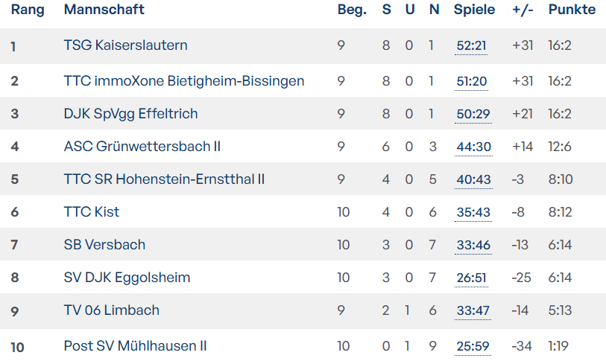
Task: Open the 44:30 games score
Action: [473, 147]
